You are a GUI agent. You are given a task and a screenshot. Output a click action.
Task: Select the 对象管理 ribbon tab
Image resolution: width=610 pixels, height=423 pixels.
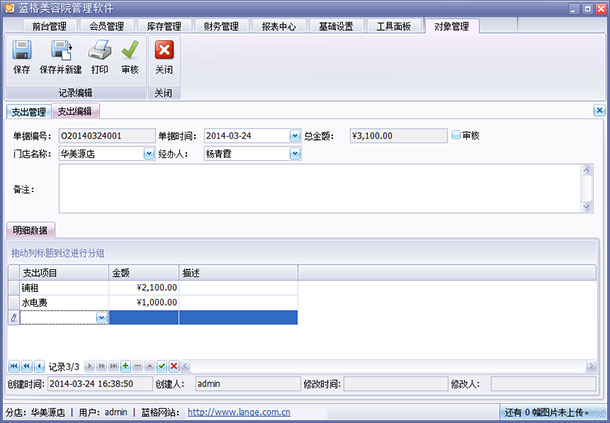pos(451,26)
